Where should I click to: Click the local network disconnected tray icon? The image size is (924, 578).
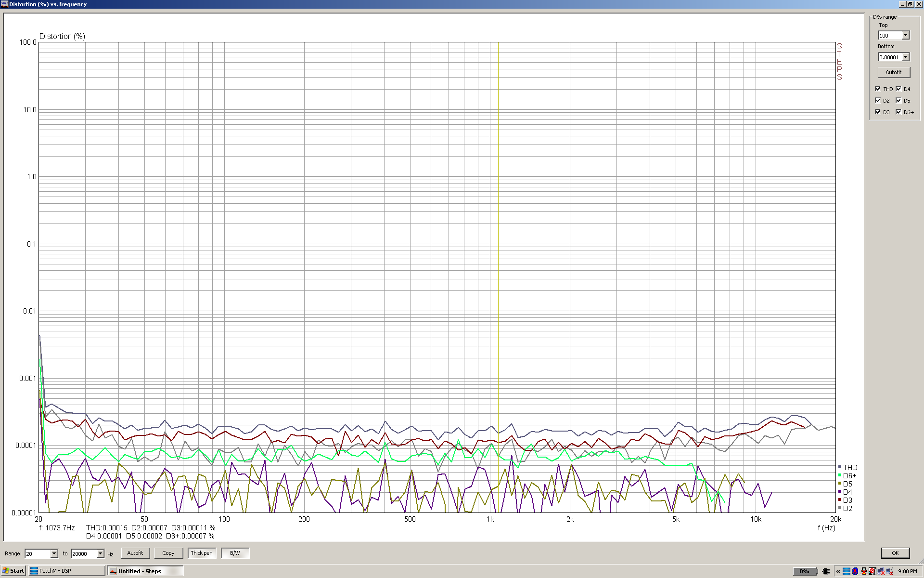881,571
